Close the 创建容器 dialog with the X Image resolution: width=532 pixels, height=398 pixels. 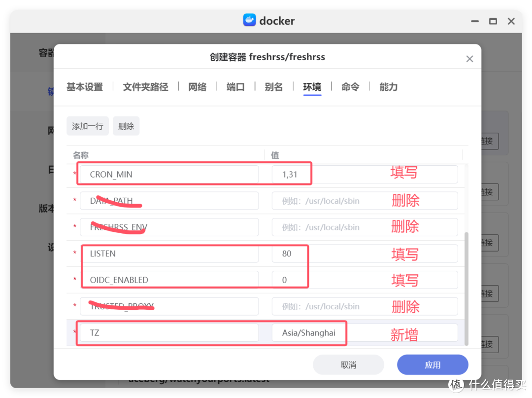tap(469, 58)
